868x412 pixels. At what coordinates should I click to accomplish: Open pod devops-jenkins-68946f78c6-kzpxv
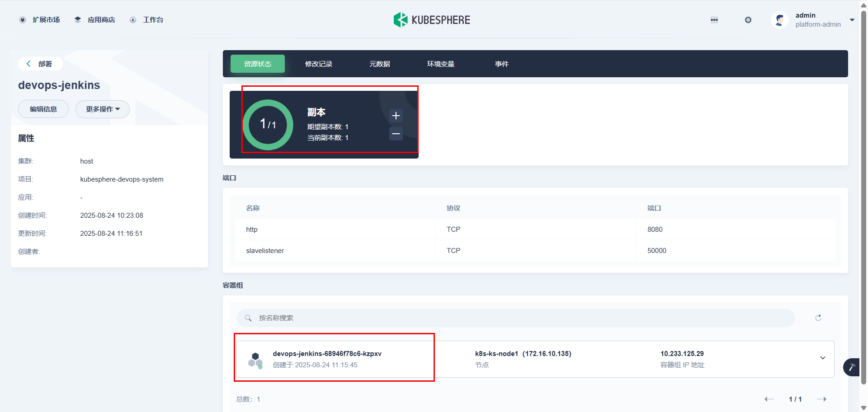point(327,354)
